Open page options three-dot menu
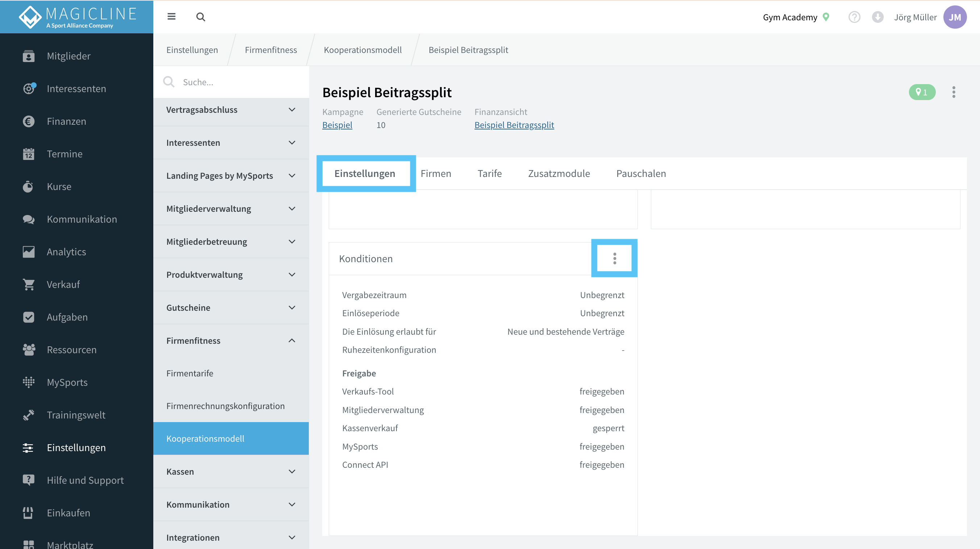The height and width of the screenshot is (549, 980). click(x=954, y=92)
